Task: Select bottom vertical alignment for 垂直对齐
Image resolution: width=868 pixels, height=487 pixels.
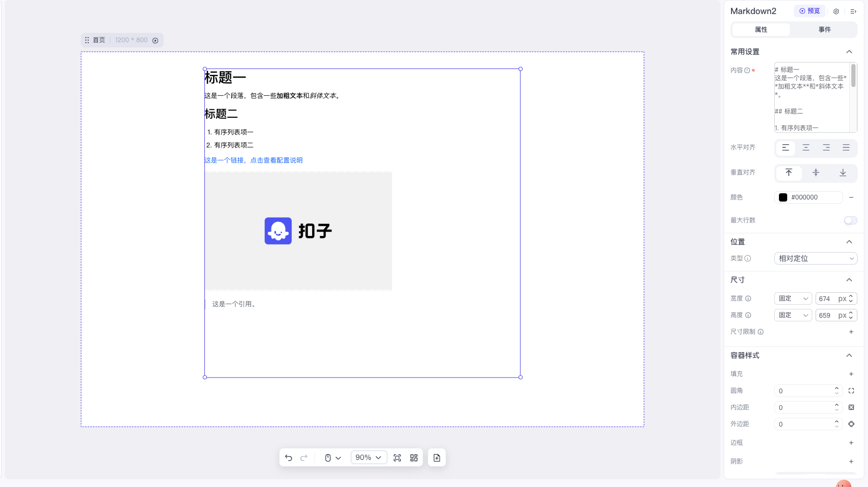Action: pyautogui.click(x=842, y=172)
